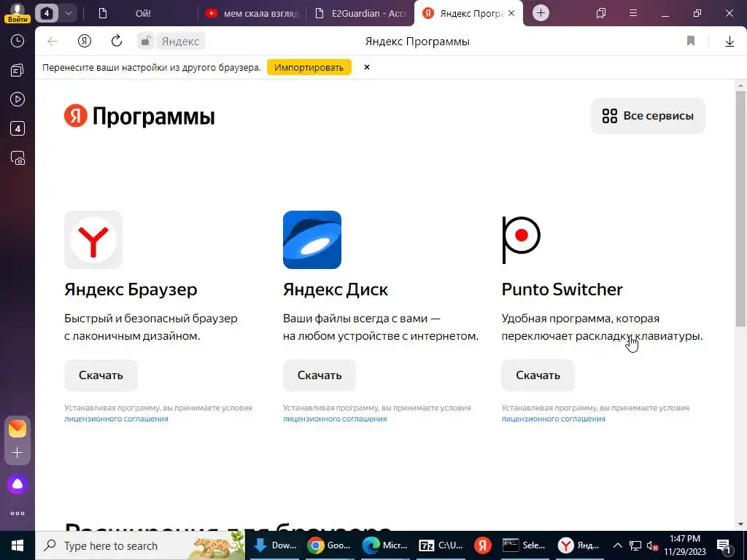
Task: Download Яндекс Браузер with Скачать
Action: 101,376
